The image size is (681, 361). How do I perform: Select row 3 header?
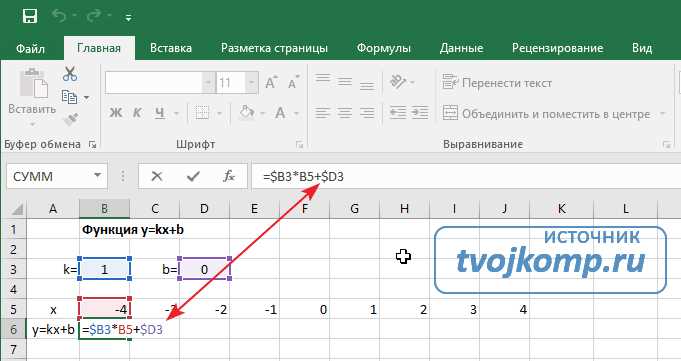tap(13, 269)
